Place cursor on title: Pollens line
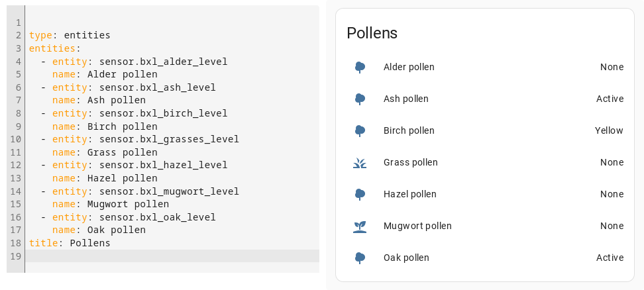Image resolution: width=644 pixels, height=290 pixels. [70, 243]
